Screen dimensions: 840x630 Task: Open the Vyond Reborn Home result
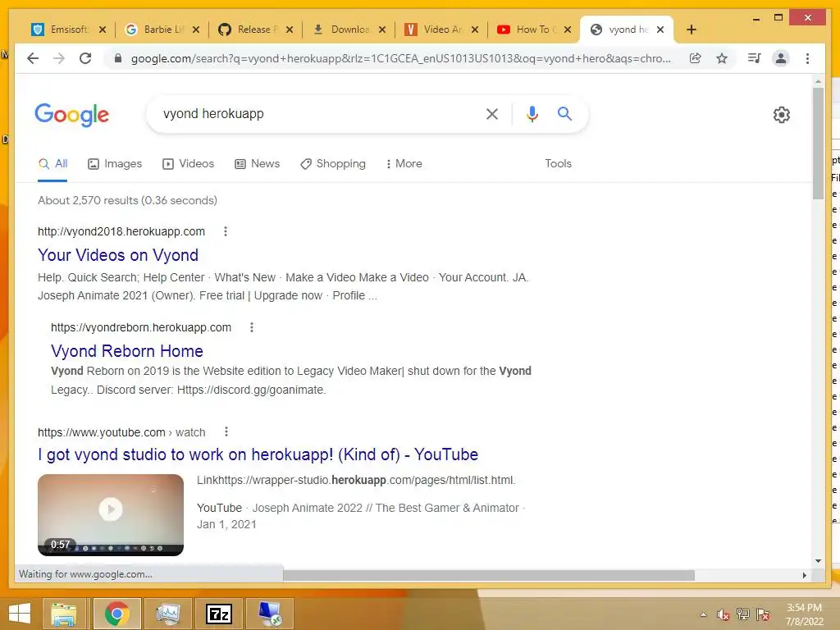point(127,351)
